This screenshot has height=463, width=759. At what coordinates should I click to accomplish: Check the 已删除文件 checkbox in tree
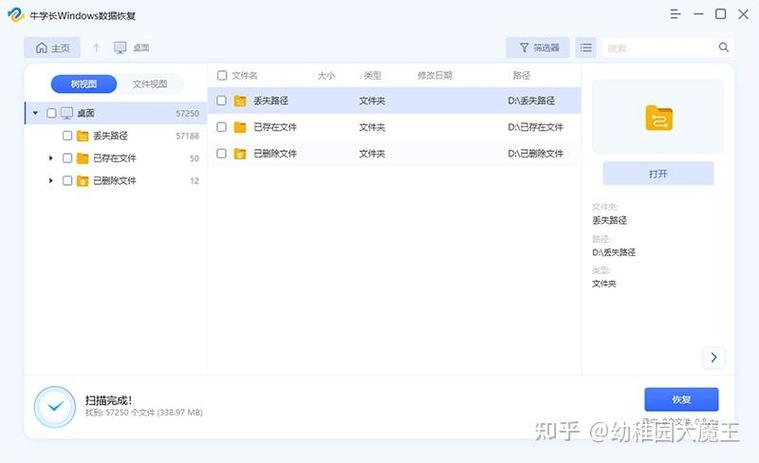(x=67, y=181)
